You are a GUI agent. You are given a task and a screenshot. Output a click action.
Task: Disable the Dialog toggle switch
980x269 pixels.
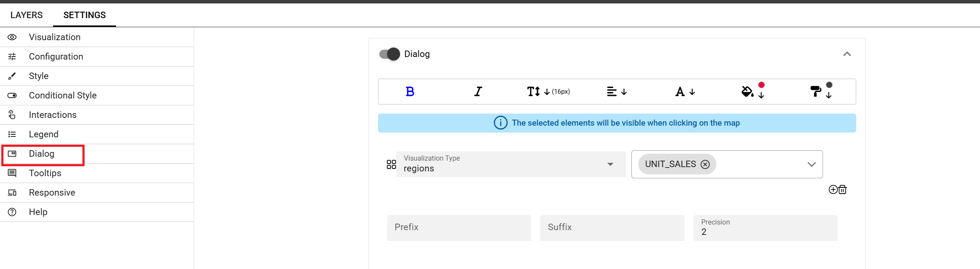[x=390, y=54]
